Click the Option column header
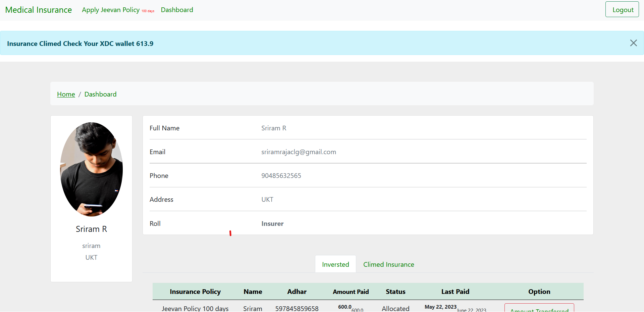 point(539,292)
